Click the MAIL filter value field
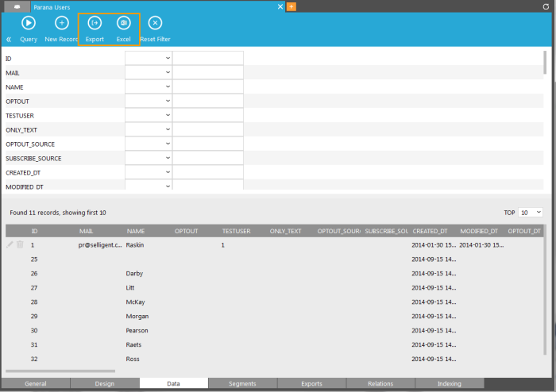The height and width of the screenshot is (392, 556). 208,73
